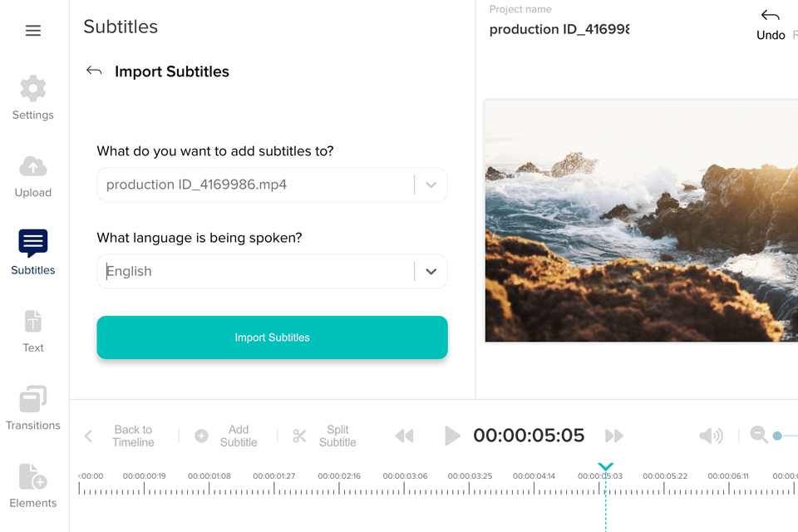The height and width of the screenshot is (532, 798).
Task: Go back from Import Subtitles
Action: [94, 71]
